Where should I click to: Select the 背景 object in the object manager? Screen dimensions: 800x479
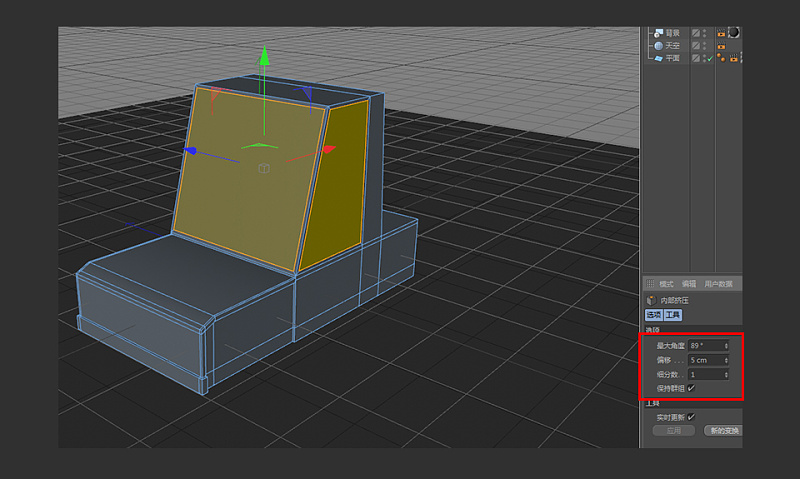point(672,33)
